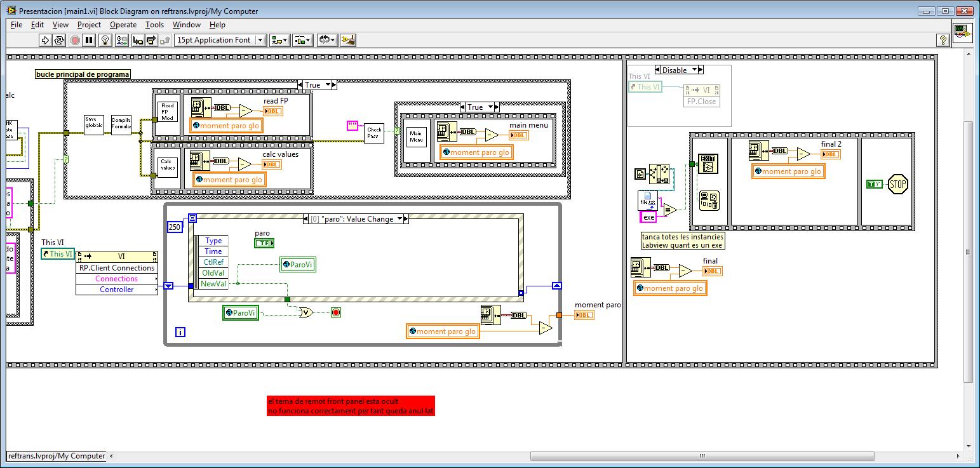Open Reorder dropdown
This screenshot has height=468, width=980.
click(327, 40)
